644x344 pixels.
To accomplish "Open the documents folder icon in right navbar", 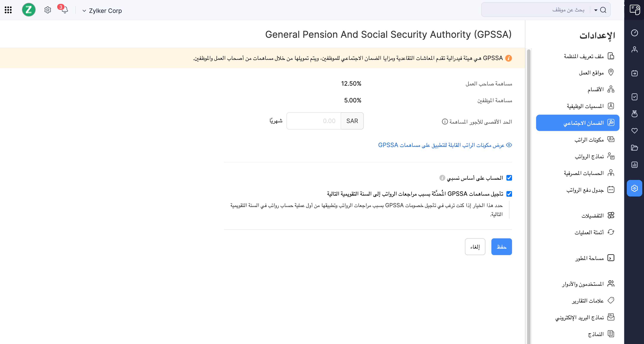I will click(634, 148).
